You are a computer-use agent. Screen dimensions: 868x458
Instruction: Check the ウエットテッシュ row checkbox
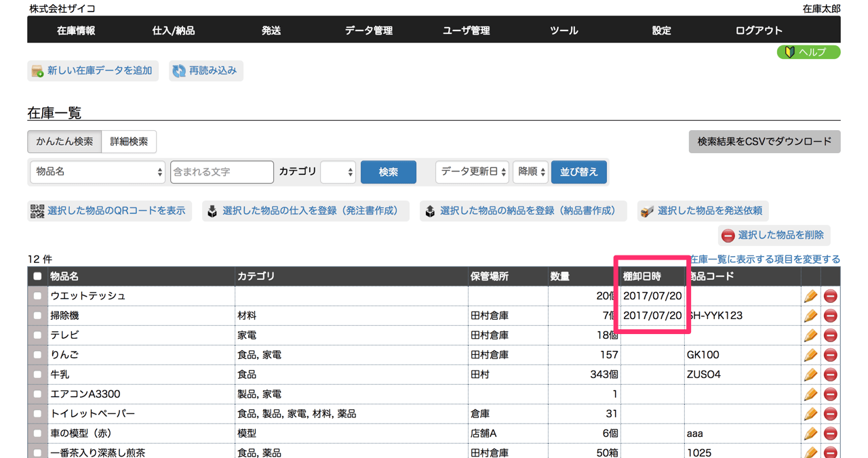pos(37,296)
